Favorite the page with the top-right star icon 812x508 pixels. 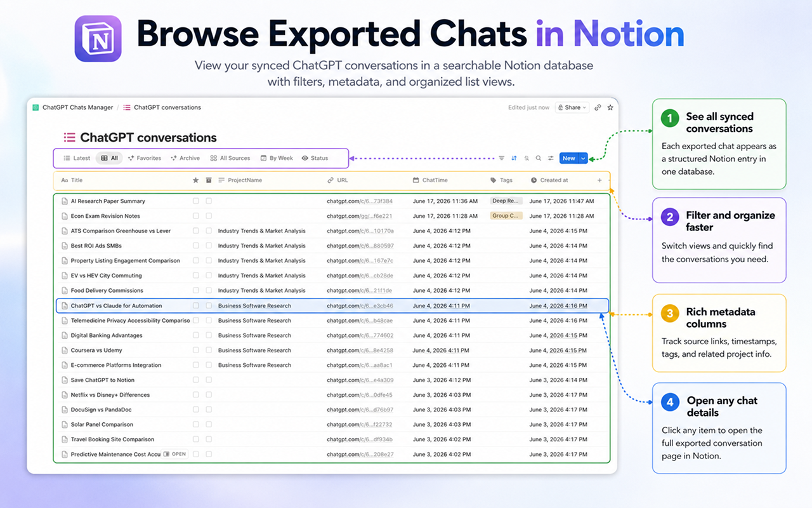610,108
